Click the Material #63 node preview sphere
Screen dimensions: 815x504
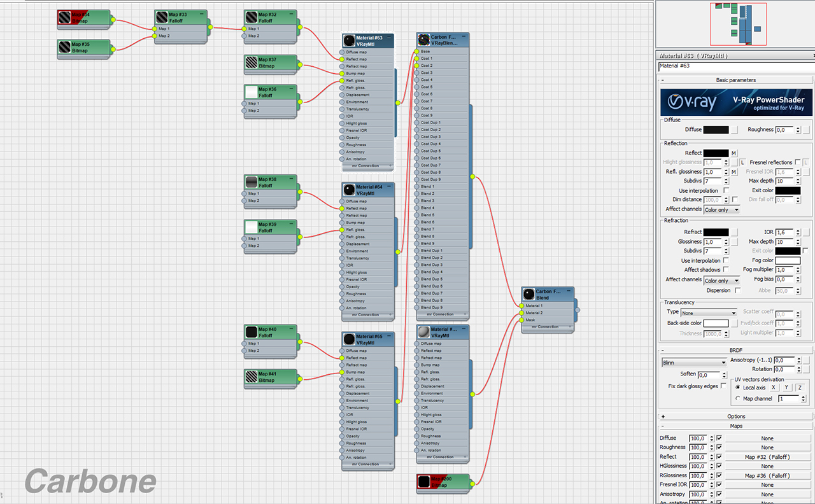click(349, 41)
